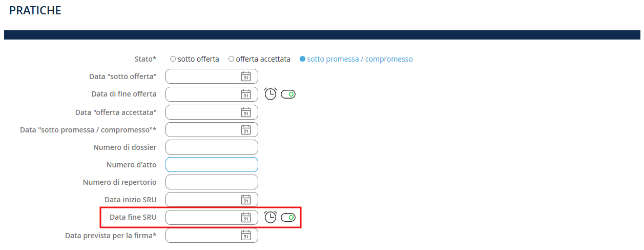The height and width of the screenshot is (250, 644).
Task: Click the Data fine SRU date field
Action: click(x=203, y=217)
